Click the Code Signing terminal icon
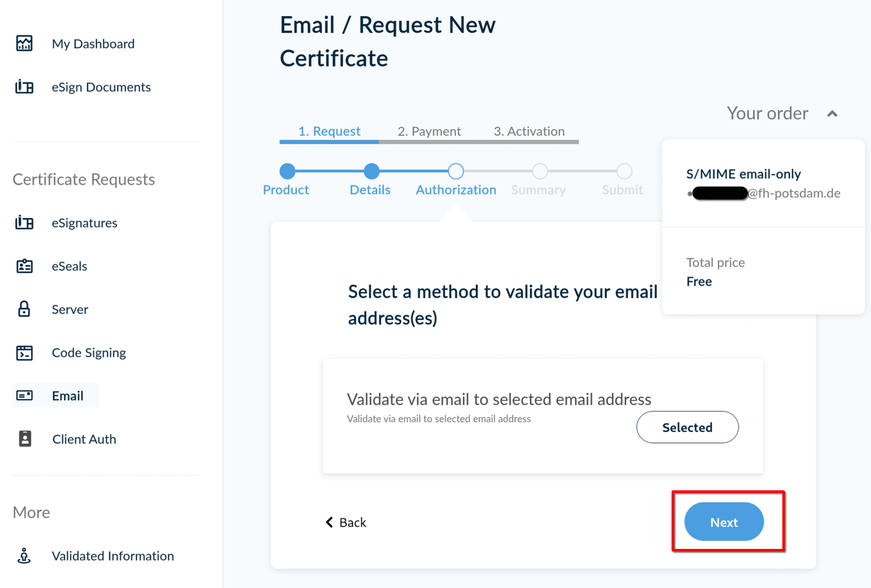 (x=24, y=353)
